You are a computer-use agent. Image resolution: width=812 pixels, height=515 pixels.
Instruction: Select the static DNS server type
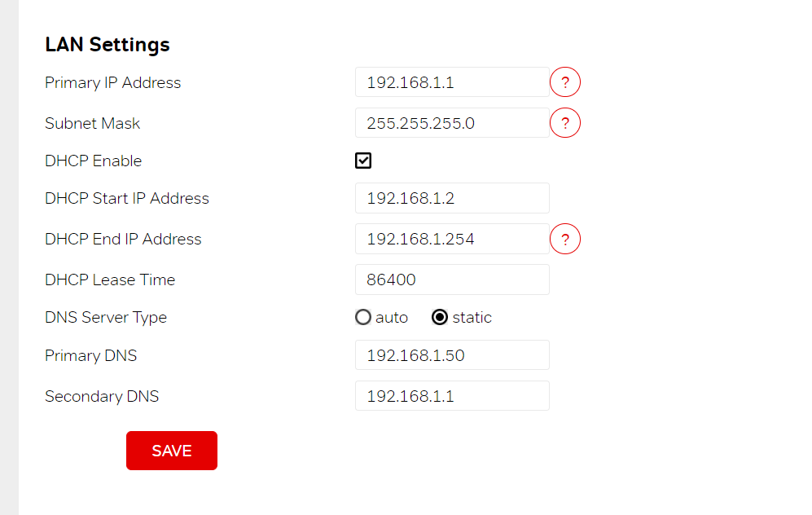pos(440,317)
